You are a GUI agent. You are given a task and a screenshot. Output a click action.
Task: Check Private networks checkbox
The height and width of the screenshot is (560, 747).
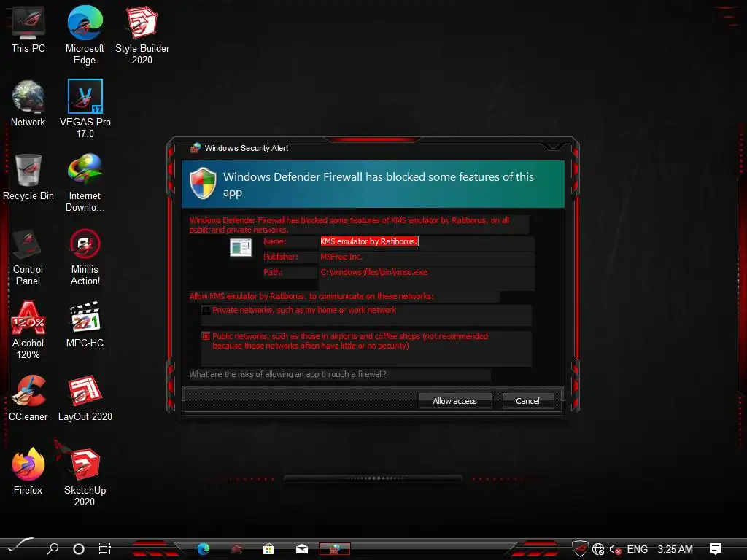point(206,310)
